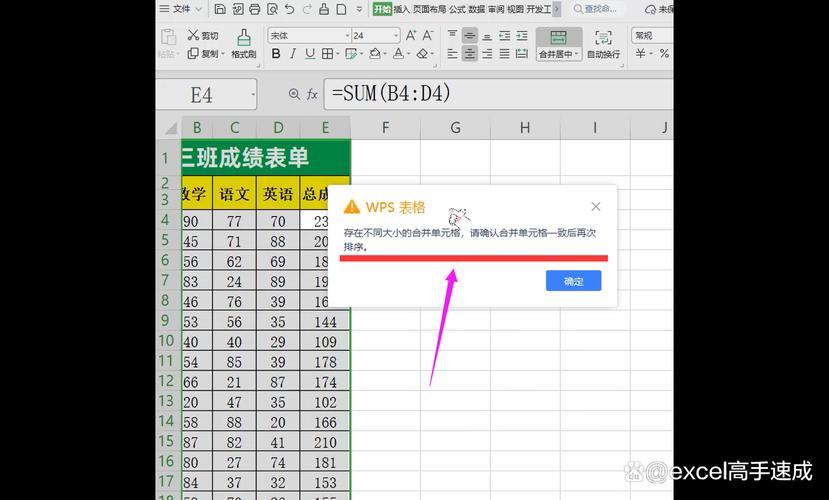Click the Cut (剪切) scissors button
The height and width of the screenshot is (500, 829).
203,35
